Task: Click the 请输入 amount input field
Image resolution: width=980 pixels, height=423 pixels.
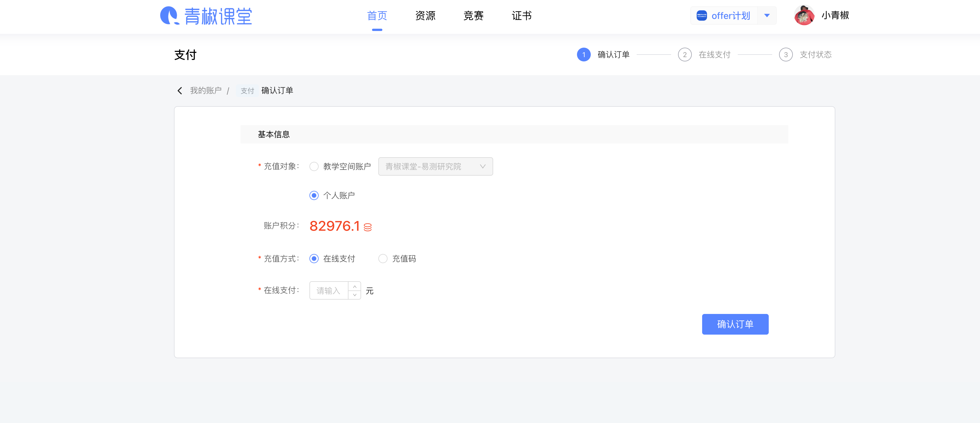Action: [329, 291]
